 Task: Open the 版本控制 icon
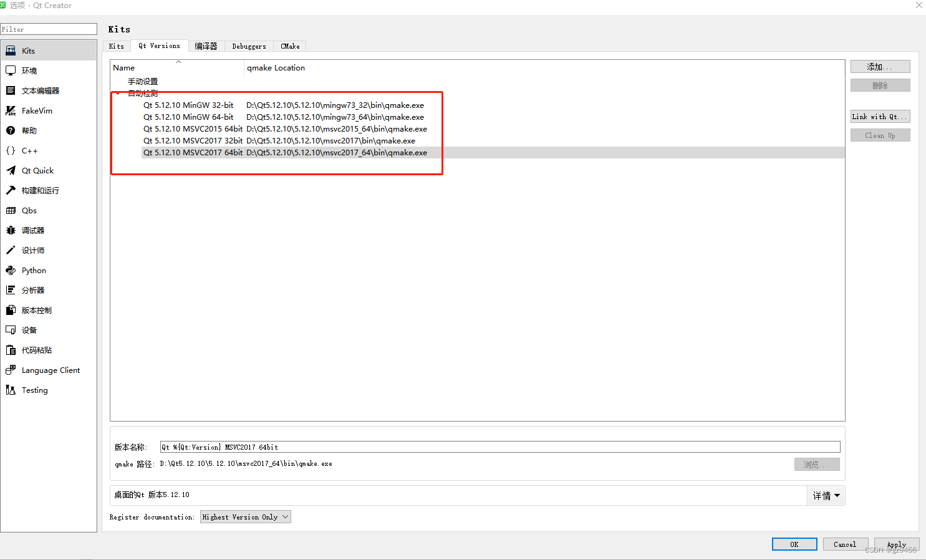11,310
